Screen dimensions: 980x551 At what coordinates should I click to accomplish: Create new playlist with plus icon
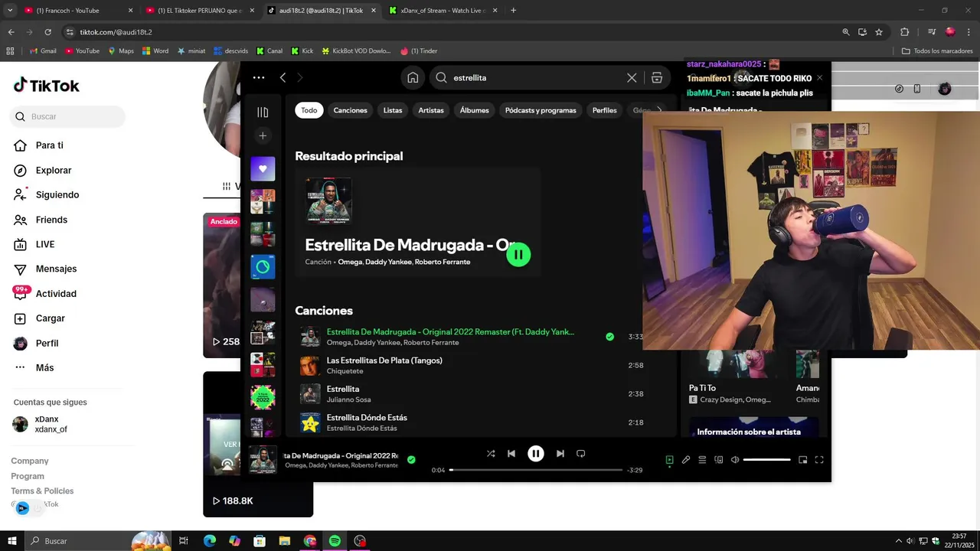point(263,135)
